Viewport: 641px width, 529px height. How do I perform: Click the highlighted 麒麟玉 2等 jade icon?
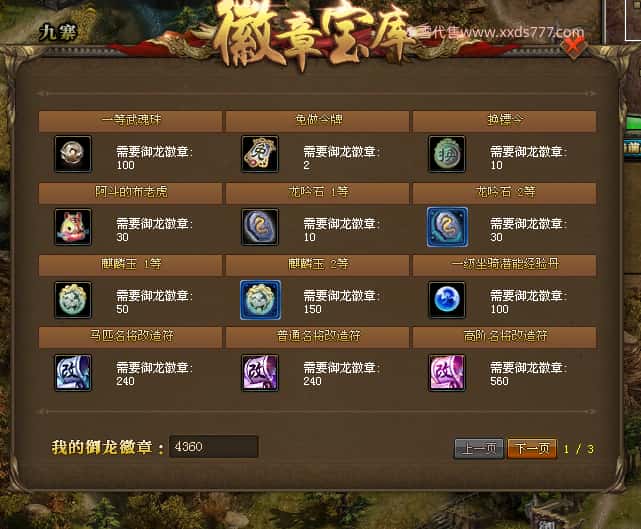pyautogui.click(x=260, y=300)
